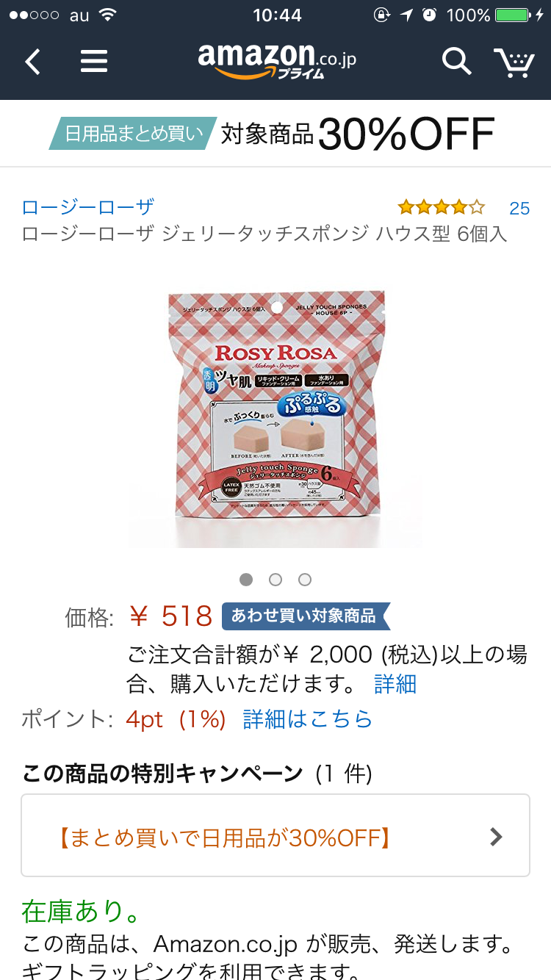Image resolution: width=551 pixels, height=980 pixels.
Task: Select the second image pagination dot
Action: pos(275,580)
